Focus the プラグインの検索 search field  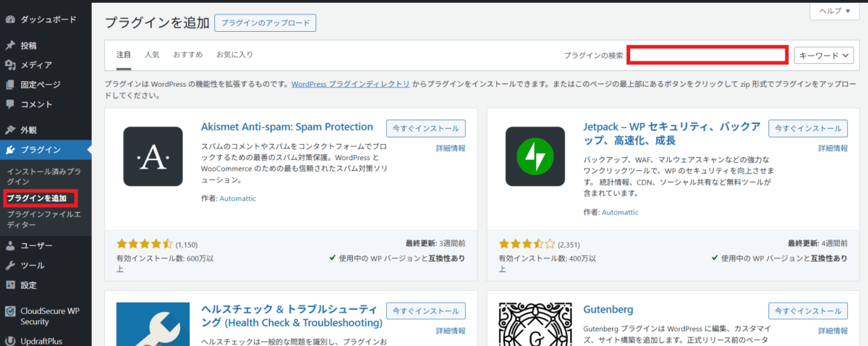[707, 55]
